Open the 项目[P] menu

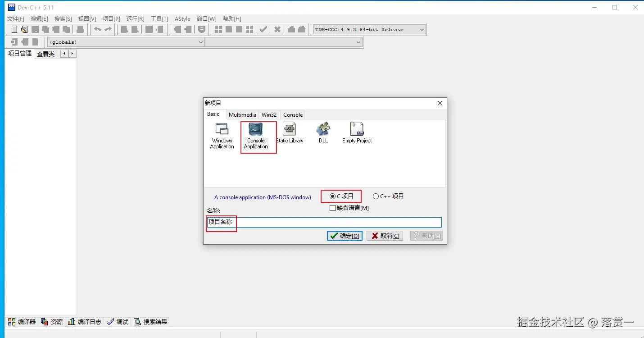111,18
